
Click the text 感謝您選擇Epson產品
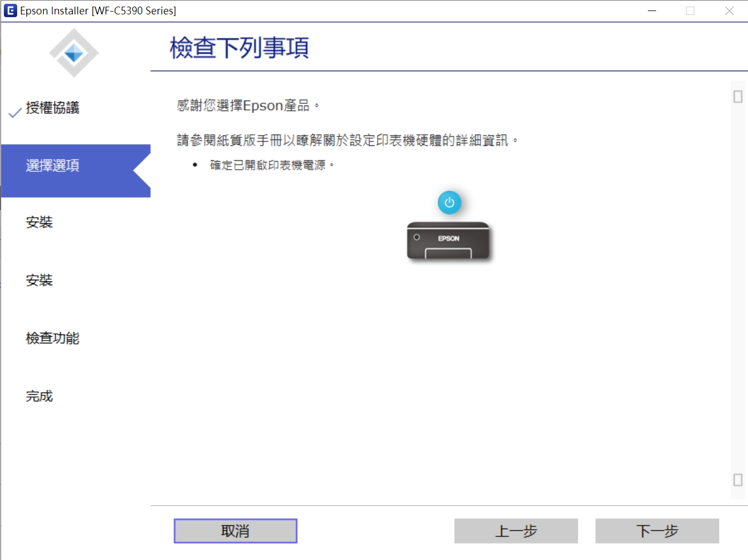tap(248, 105)
